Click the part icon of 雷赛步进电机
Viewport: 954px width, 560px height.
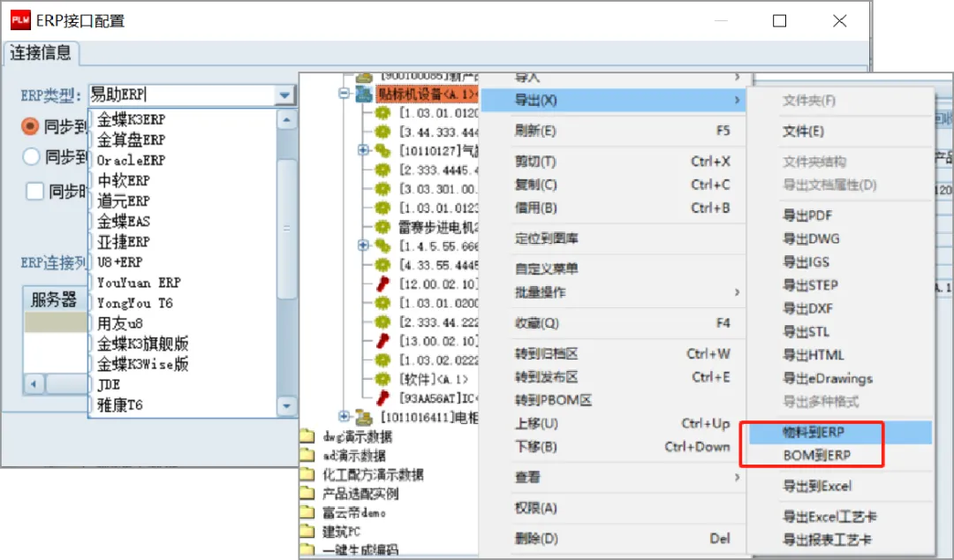click(x=382, y=225)
